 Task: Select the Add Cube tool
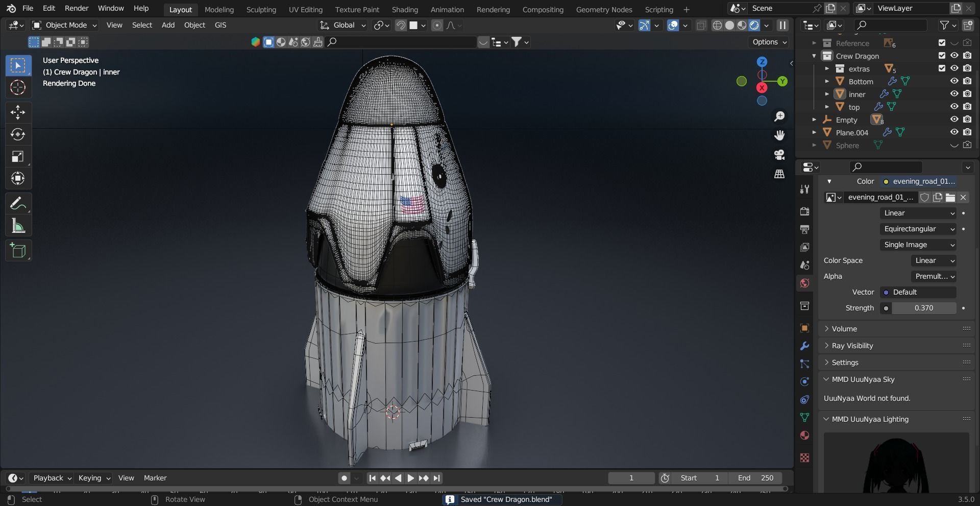tap(18, 251)
